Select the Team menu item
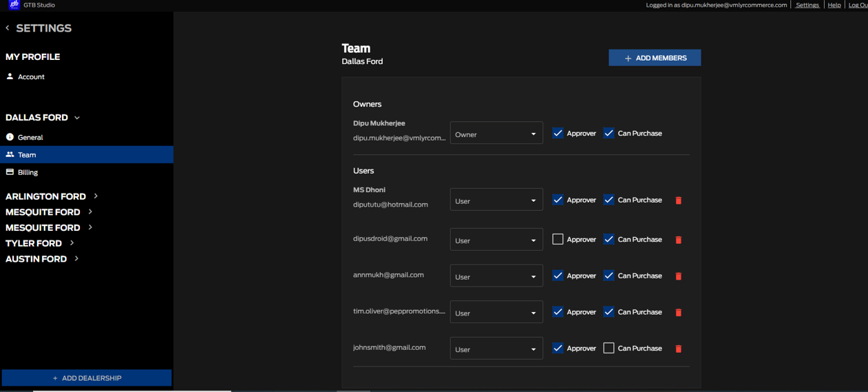This screenshot has height=392, width=868. pos(87,154)
